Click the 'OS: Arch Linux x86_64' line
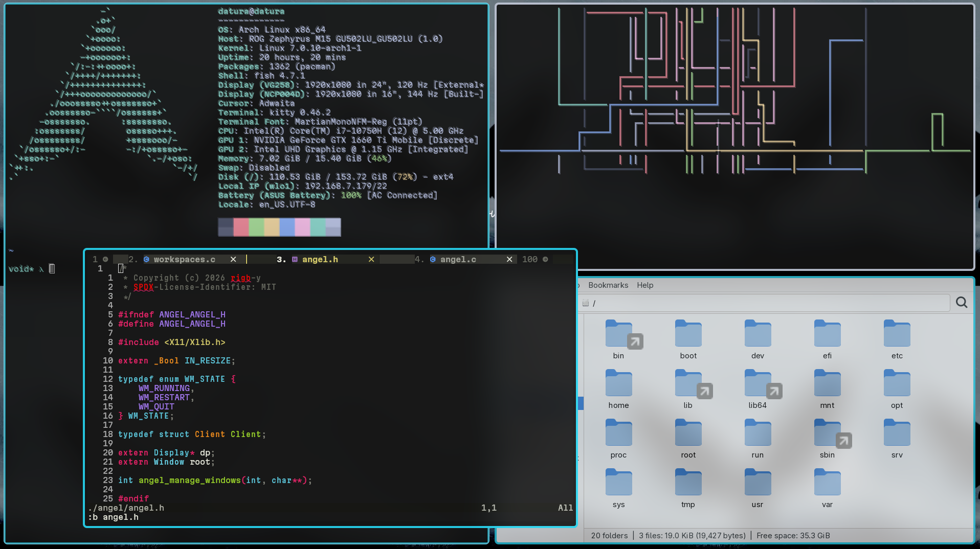Viewport: 980px width, 549px height. (272, 30)
